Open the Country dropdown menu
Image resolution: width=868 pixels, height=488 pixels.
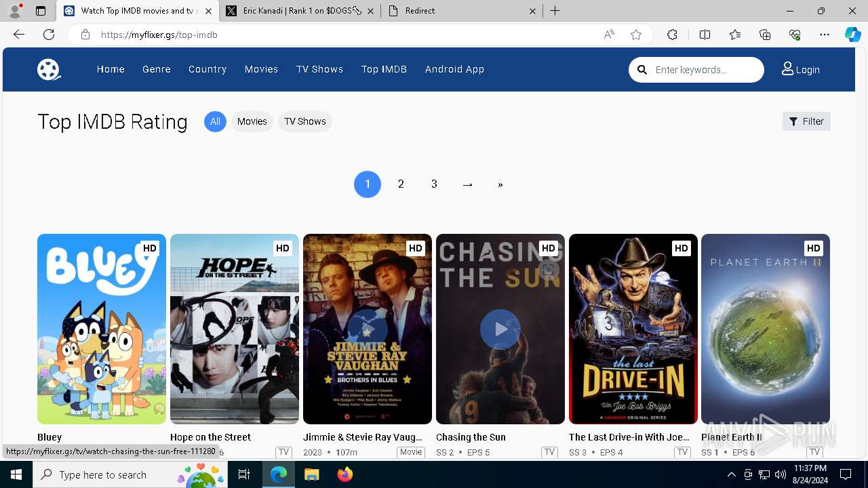[x=208, y=69]
